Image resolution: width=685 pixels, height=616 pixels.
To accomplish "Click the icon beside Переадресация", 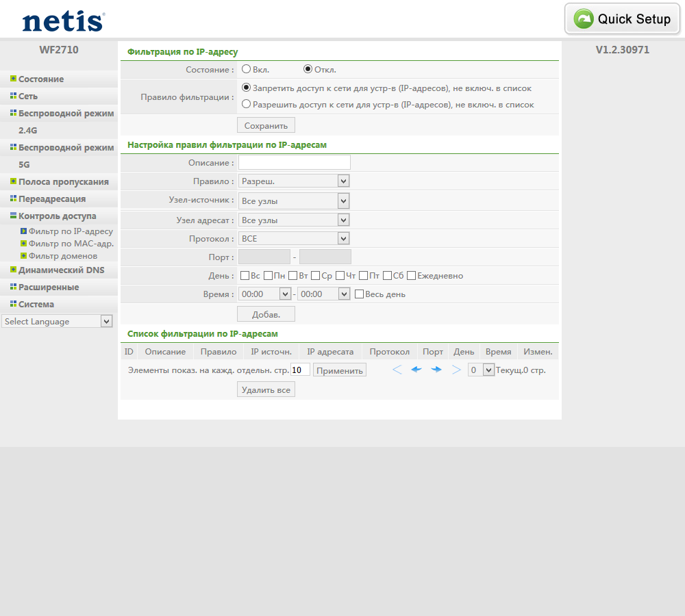I will pyautogui.click(x=14, y=198).
